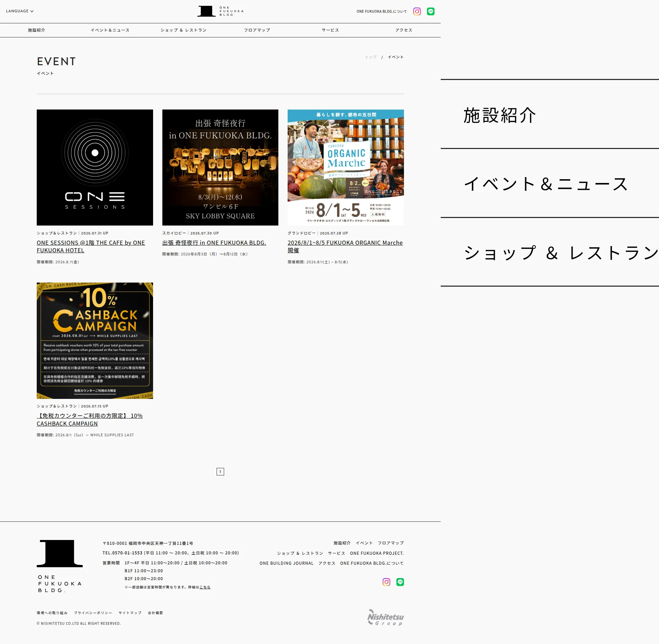Click the EVENT page heading
The image size is (659, 644).
tap(56, 61)
